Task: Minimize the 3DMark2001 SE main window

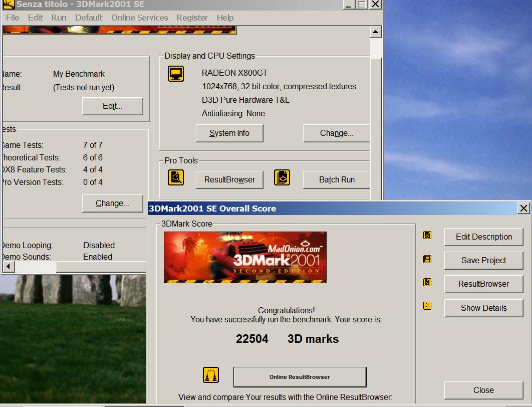Action: pyautogui.click(x=349, y=4)
